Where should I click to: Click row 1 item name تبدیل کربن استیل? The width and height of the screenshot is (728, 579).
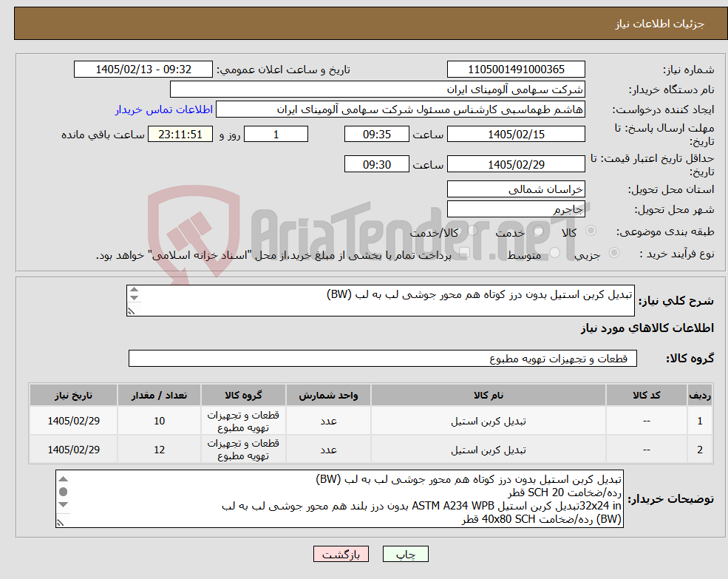point(488,421)
